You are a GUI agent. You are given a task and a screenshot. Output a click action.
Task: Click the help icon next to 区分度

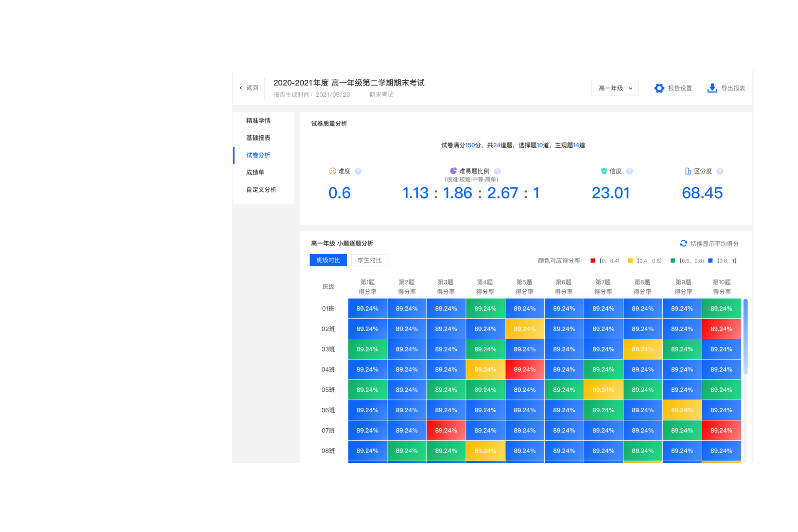click(x=720, y=172)
